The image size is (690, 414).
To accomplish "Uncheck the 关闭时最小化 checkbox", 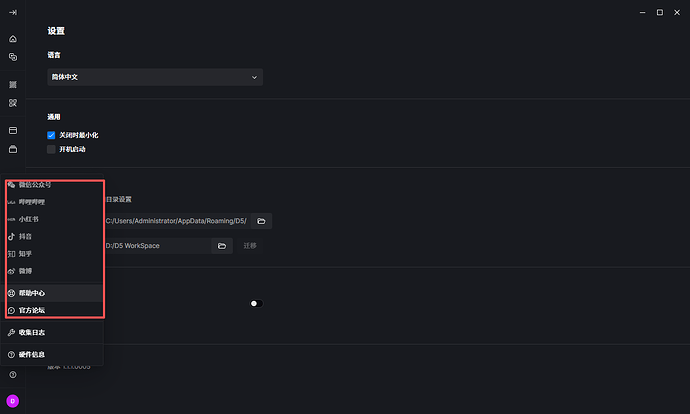I will 51,135.
